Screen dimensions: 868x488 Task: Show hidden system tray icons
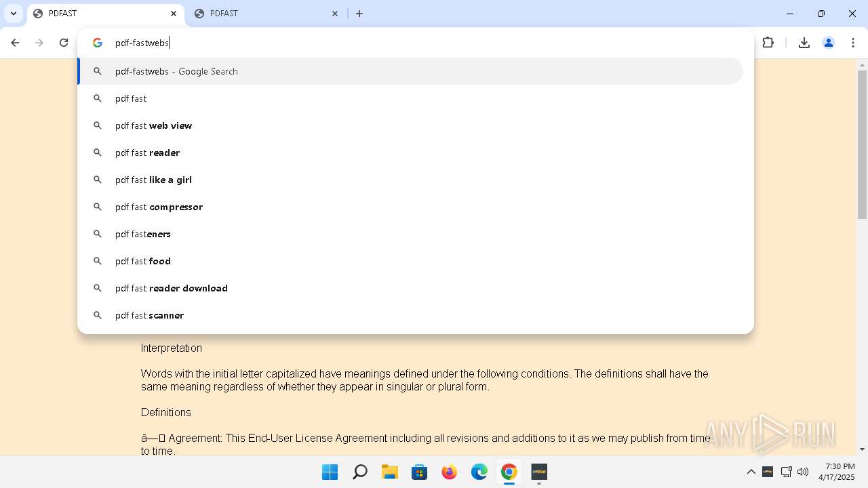click(751, 472)
